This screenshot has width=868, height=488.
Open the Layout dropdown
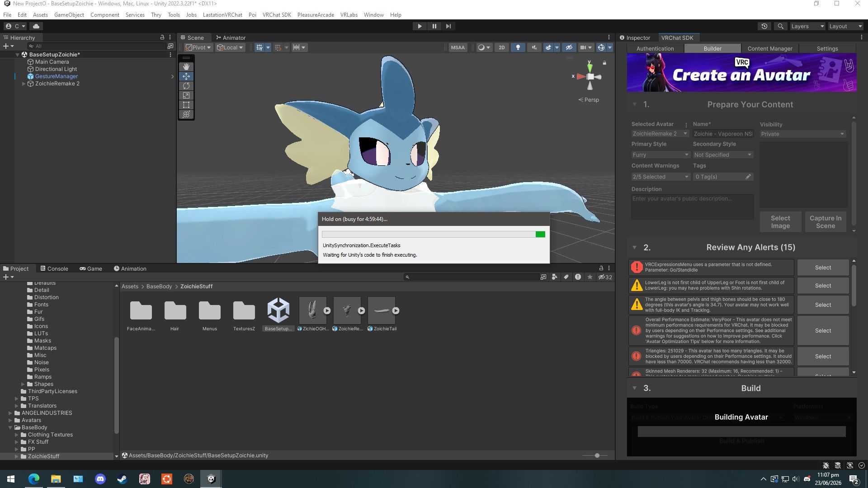pos(845,26)
